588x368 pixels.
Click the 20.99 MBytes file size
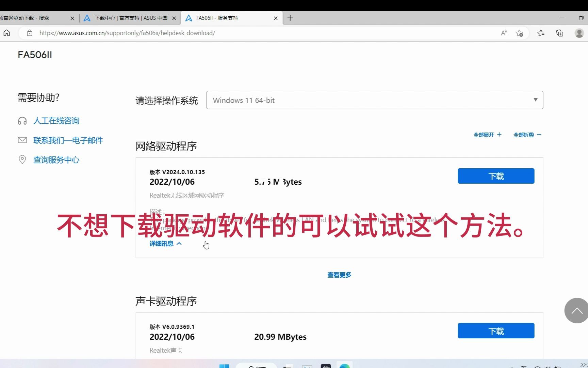click(280, 337)
